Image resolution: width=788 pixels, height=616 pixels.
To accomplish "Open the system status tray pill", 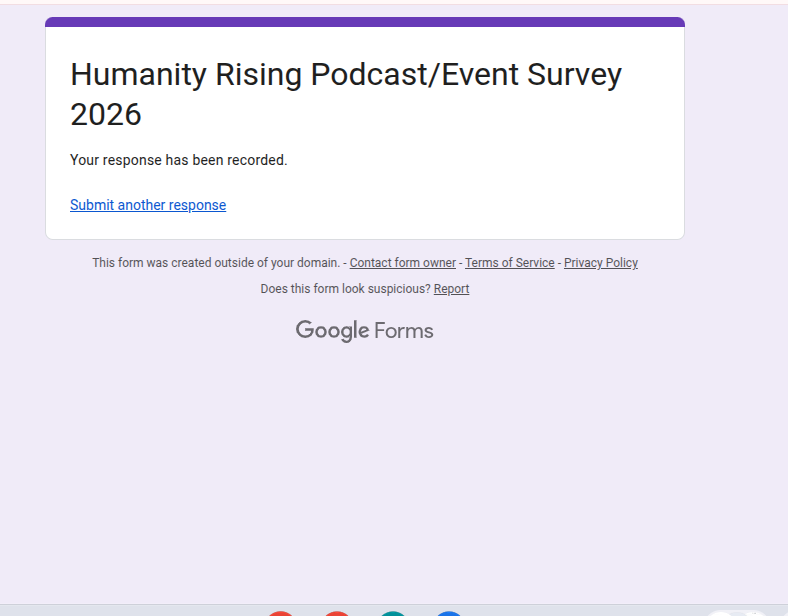I will click(x=736, y=612).
